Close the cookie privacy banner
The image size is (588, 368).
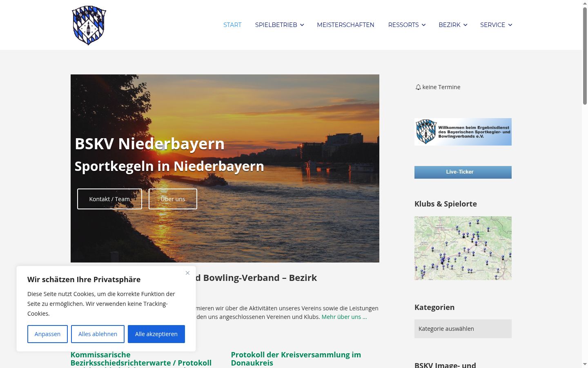[x=187, y=273]
